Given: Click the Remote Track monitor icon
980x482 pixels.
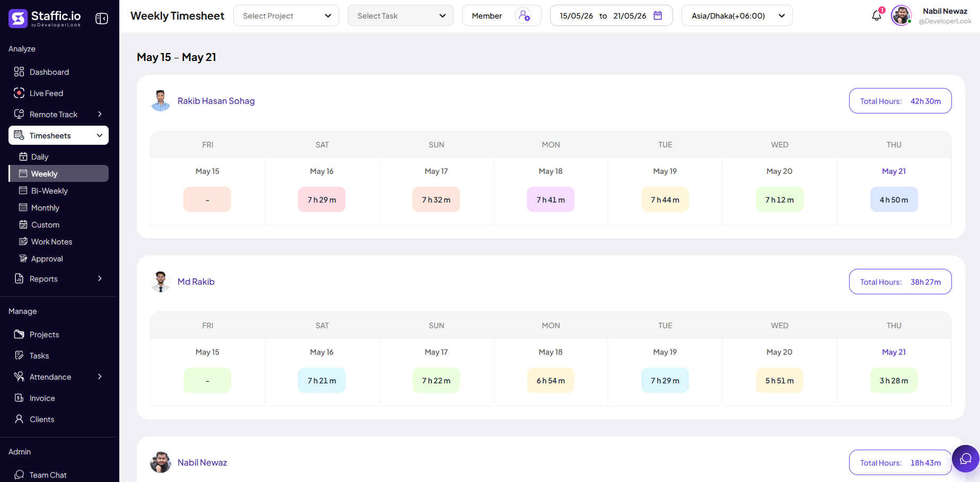Looking at the screenshot, I should click(19, 114).
